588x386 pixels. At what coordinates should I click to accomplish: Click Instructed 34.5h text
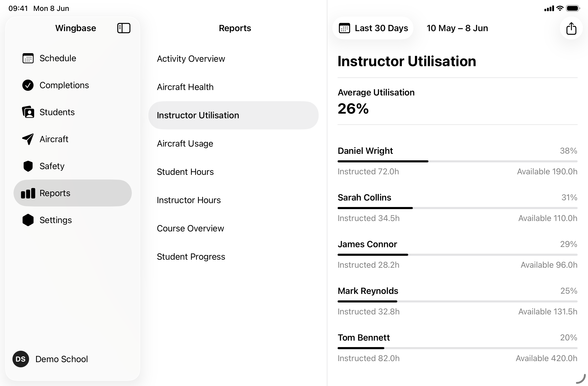tap(368, 218)
